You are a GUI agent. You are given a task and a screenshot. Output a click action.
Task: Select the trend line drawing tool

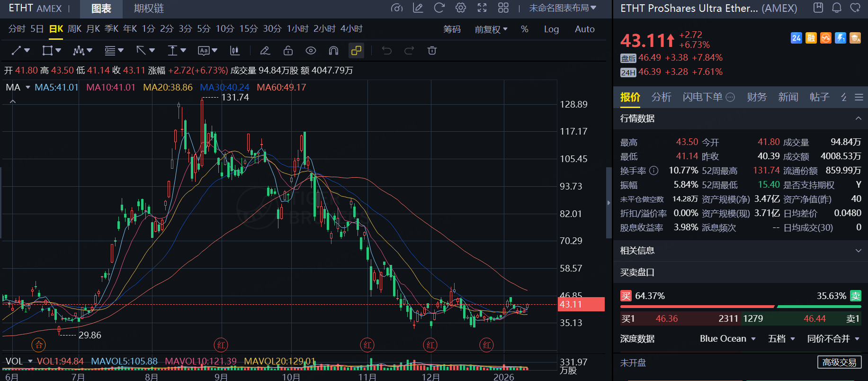click(16, 51)
